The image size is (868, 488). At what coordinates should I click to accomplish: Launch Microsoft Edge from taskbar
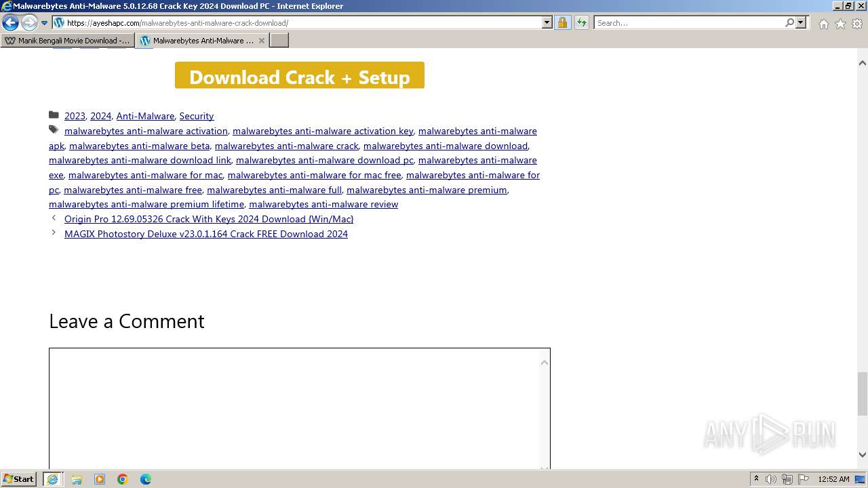click(146, 479)
